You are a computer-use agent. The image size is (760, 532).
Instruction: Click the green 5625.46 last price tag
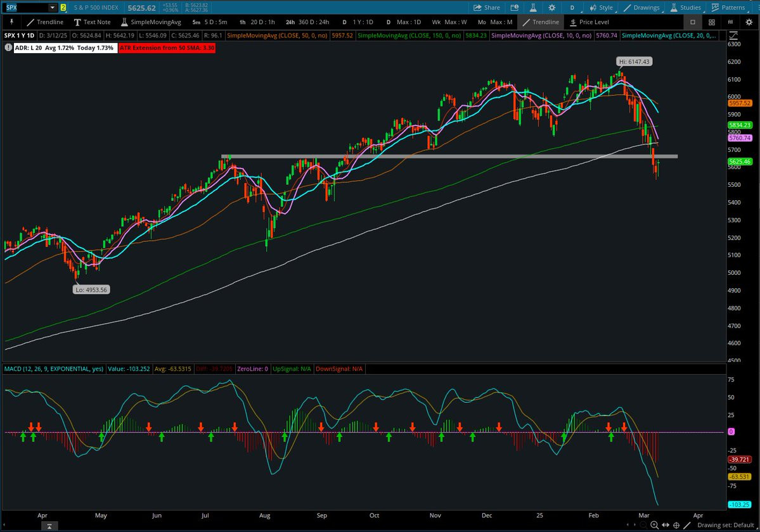[x=740, y=161]
